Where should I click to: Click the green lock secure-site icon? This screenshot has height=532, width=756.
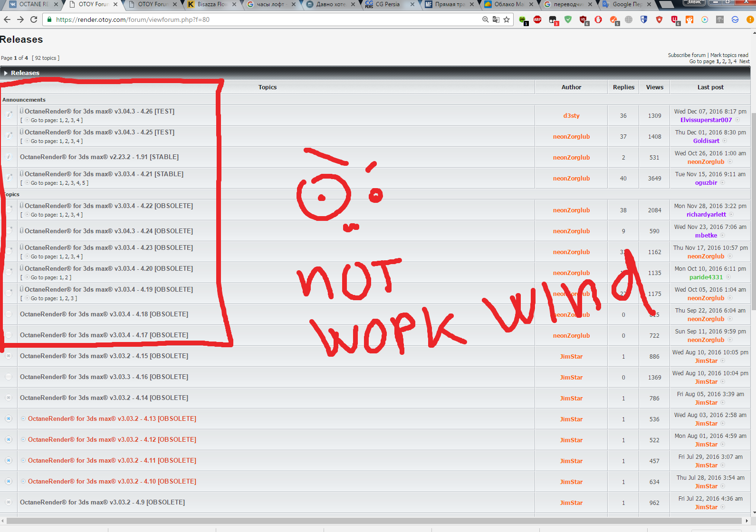49,19
